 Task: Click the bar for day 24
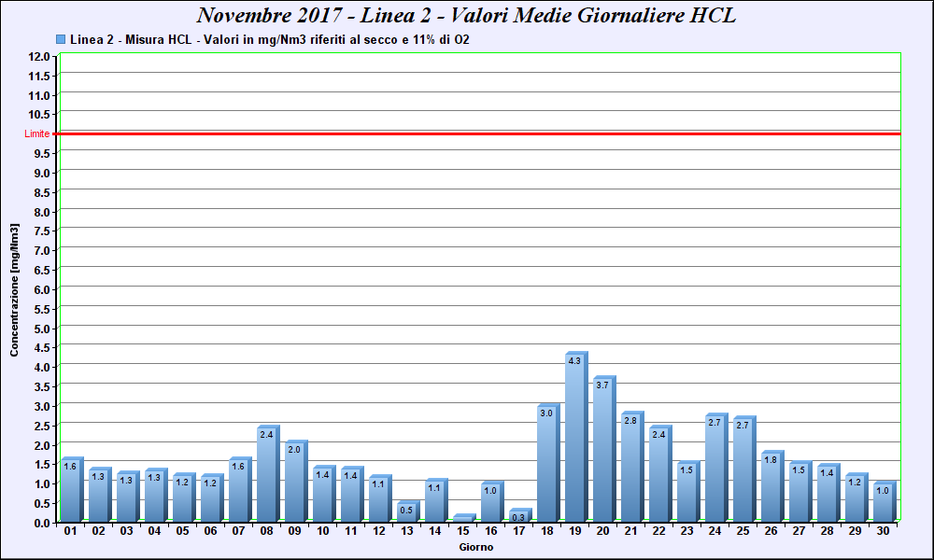coord(716,468)
